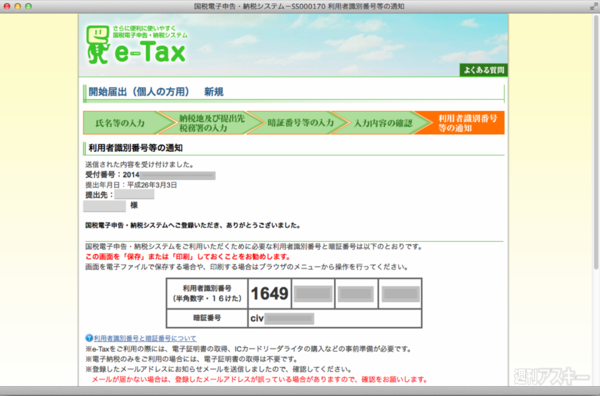
Task: Click the 受付番号：2014 text
Action: [x=112, y=175]
